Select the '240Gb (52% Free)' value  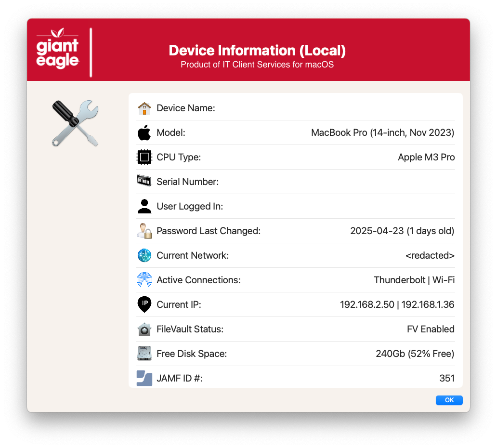point(415,354)
